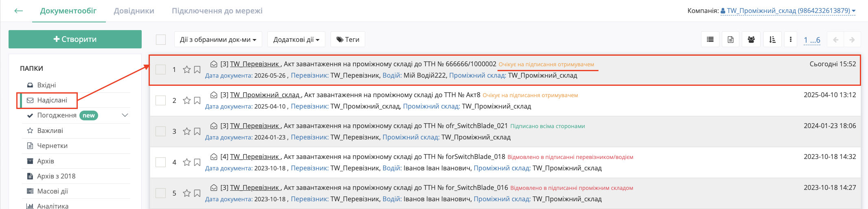Screen dimensions: 868x209
Task: Click envelope icon of Акт8 document
Action: [x=214, y=95]
